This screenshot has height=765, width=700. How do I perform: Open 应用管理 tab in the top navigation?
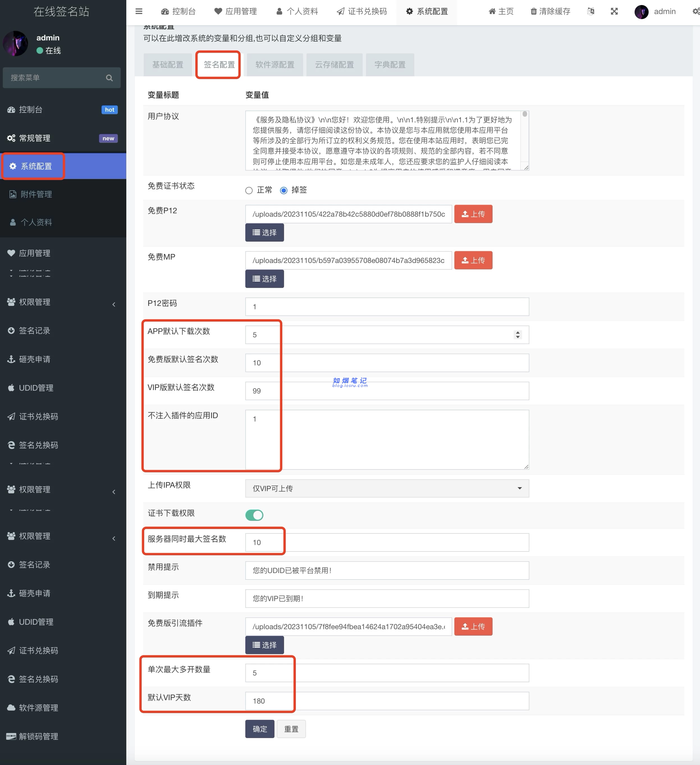tap(236, 12)
